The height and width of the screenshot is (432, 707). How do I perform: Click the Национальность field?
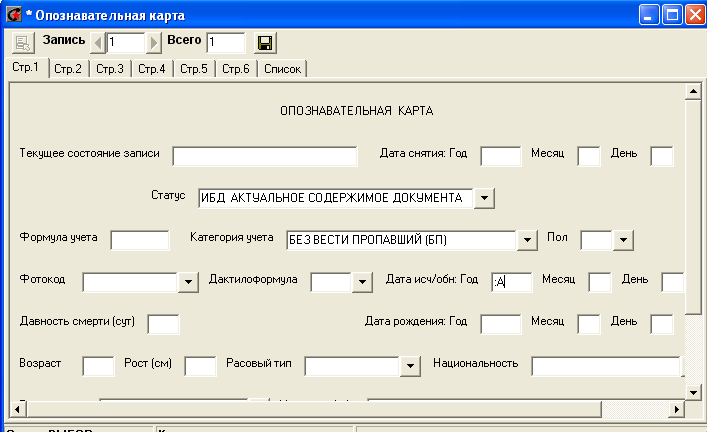607,366
